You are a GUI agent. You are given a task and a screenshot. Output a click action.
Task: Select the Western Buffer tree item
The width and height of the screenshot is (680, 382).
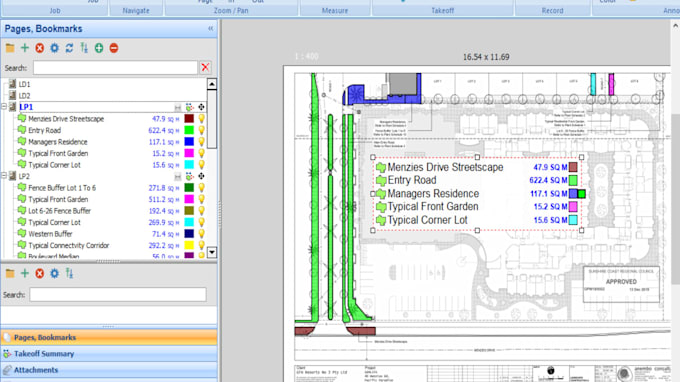tap(50, 234)
